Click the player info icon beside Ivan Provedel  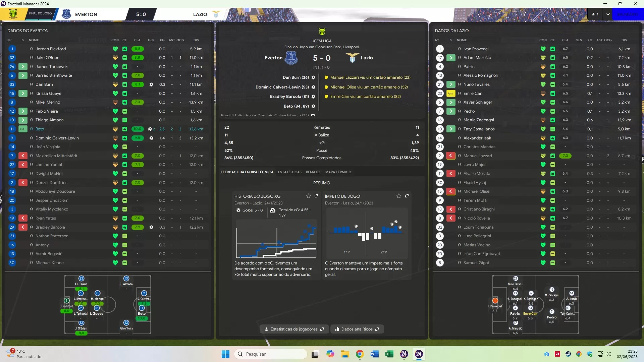[x=460, y=49]
